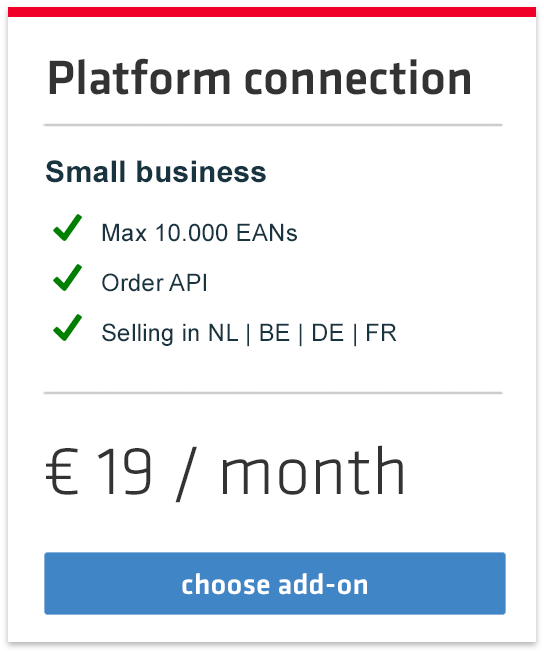Click the choose add-on button

(275, 583)
